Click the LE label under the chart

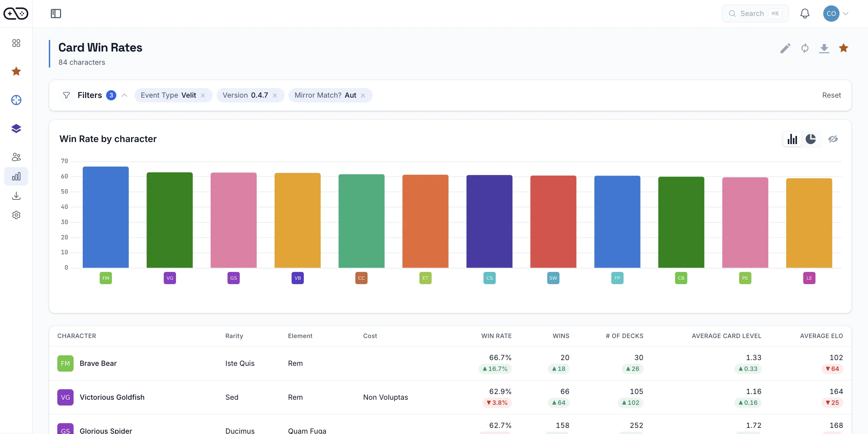[x=809, y=278]
